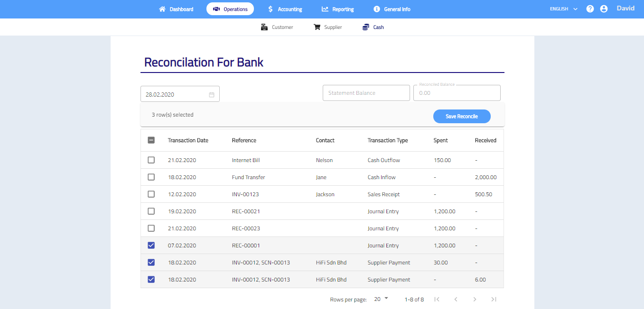The image size is (644, 309).
Task: Switch to the Accounting menu
Action: [x=285, y=9]
